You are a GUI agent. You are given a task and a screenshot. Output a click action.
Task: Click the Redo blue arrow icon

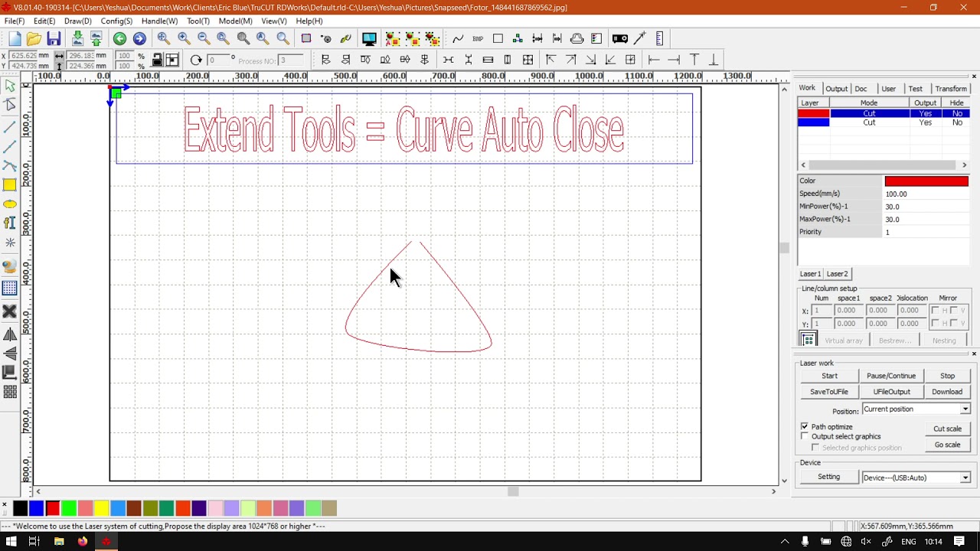tap(139, 38)
